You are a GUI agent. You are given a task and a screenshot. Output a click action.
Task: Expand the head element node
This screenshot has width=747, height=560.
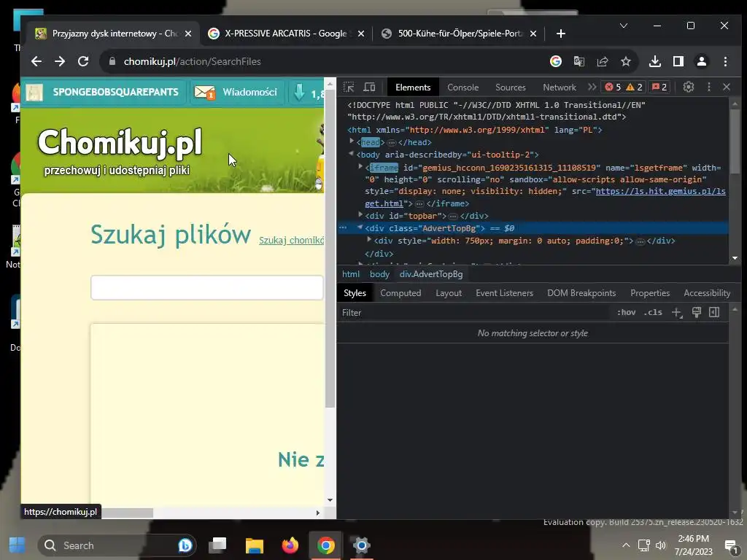[x=352, y=141]
